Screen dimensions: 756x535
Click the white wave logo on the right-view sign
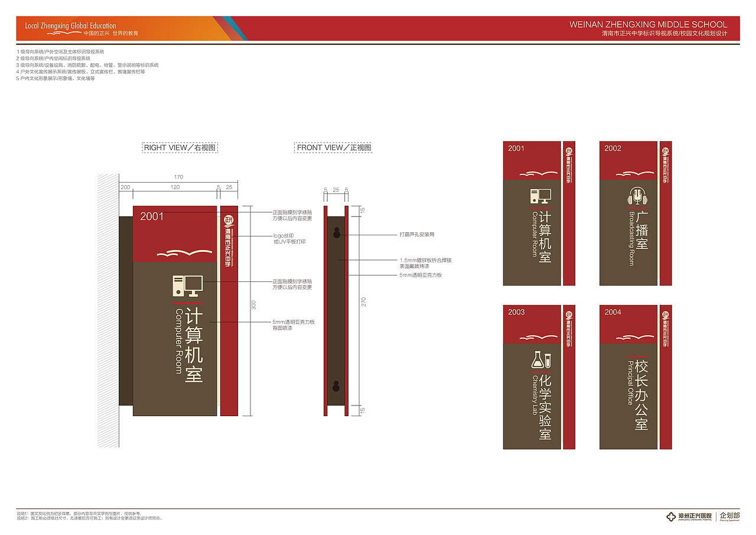[x=185, y=253]
